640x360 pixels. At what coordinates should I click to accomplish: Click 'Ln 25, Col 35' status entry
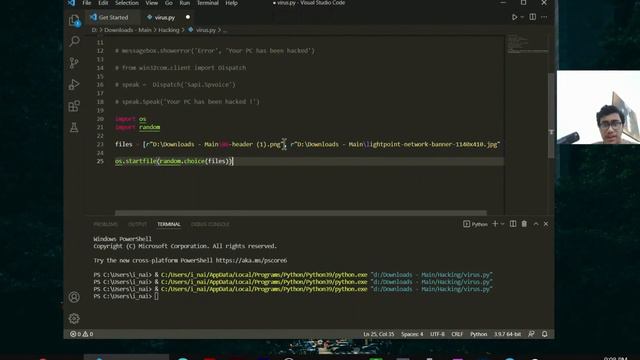pyautogui.click(x=379, y=334)
